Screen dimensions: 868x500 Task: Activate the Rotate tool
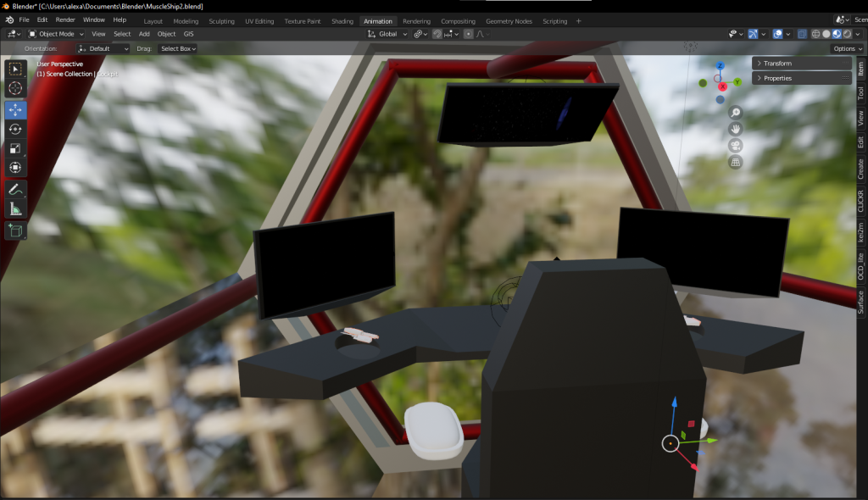pyautogui.click(x=15, y=129)
